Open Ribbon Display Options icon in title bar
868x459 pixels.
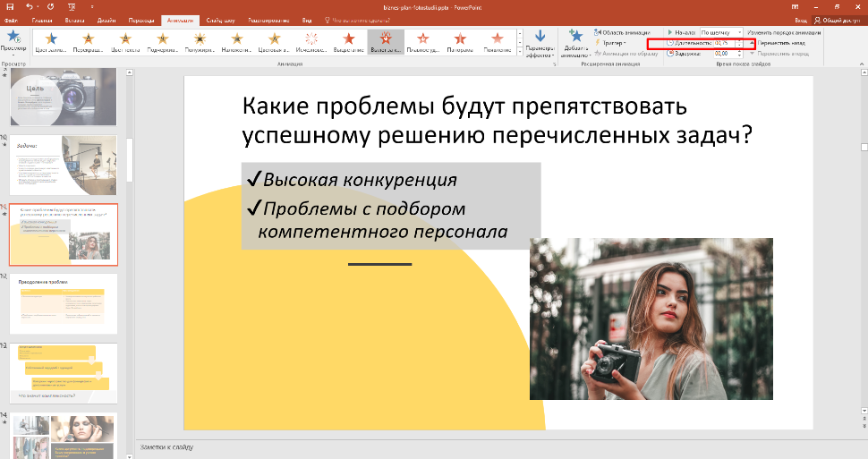point(796,6)
